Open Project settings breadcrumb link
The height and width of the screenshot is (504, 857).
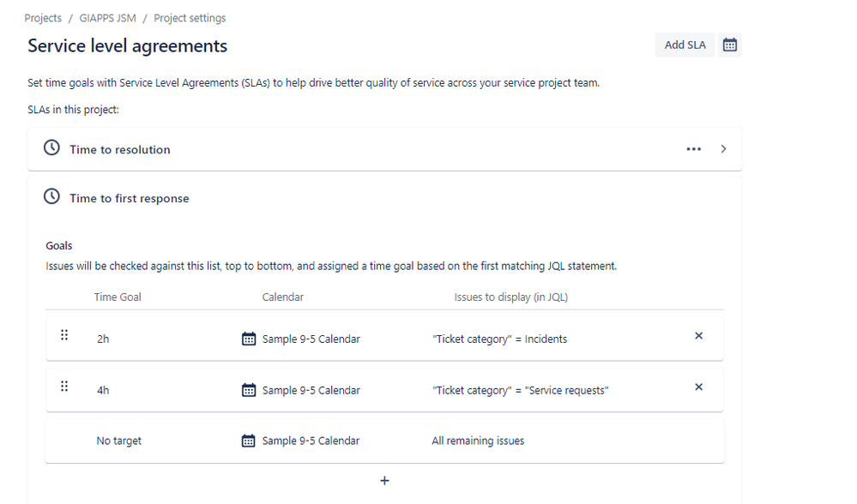point(190,18)
